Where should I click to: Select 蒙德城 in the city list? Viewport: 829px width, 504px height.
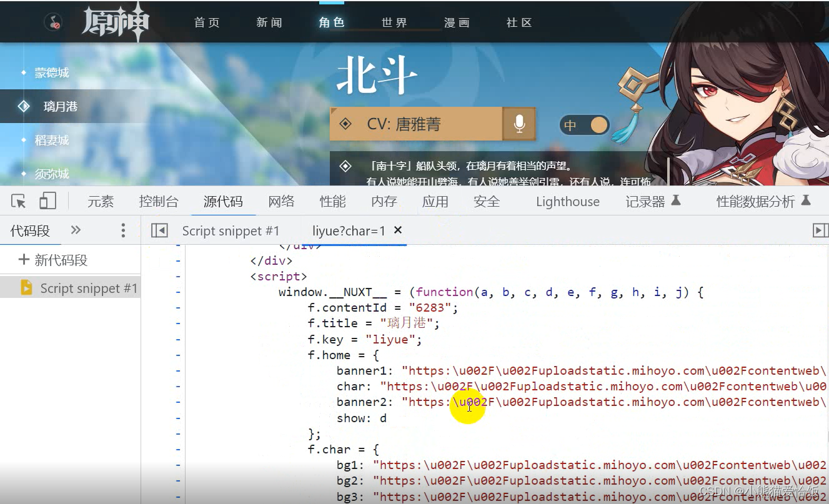(x=51, y=72)
